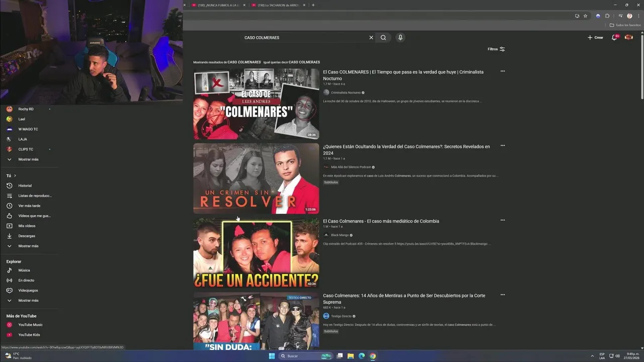Close the NUNCA FUIMOS A LA tab
The height and width of the screenshot is (362, 644).
coord(245,5)
